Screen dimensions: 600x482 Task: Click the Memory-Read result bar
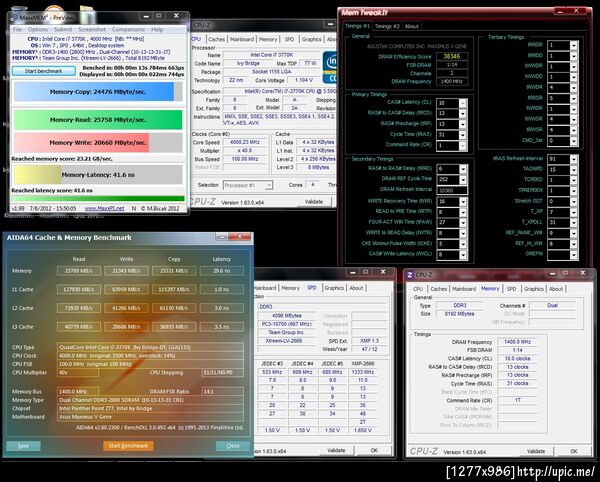pos(98,120)
